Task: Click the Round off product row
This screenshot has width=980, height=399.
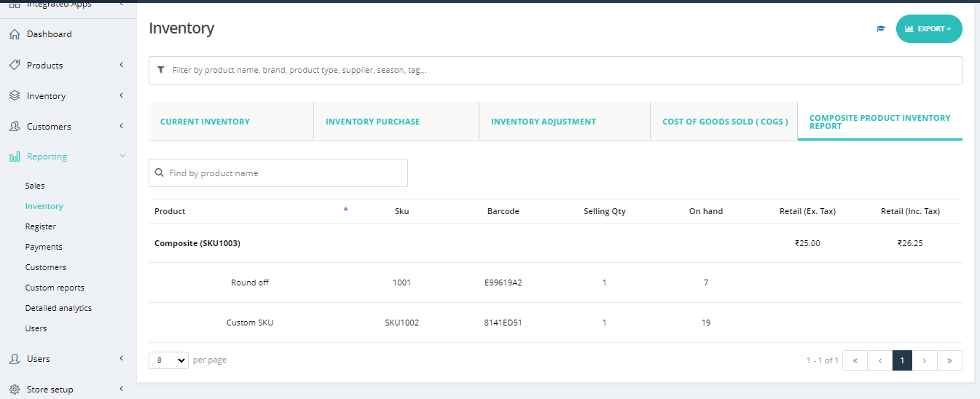Action: click(x=555, y=283)
